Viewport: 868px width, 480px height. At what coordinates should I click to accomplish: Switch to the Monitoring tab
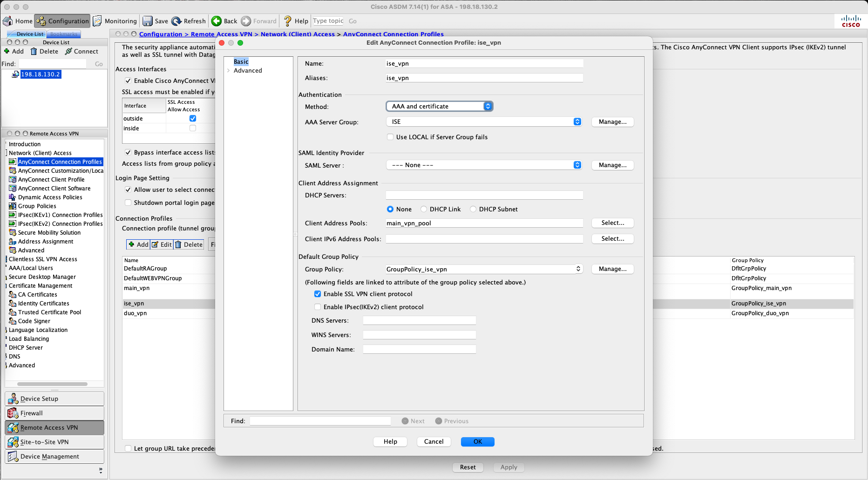(115, 21)
